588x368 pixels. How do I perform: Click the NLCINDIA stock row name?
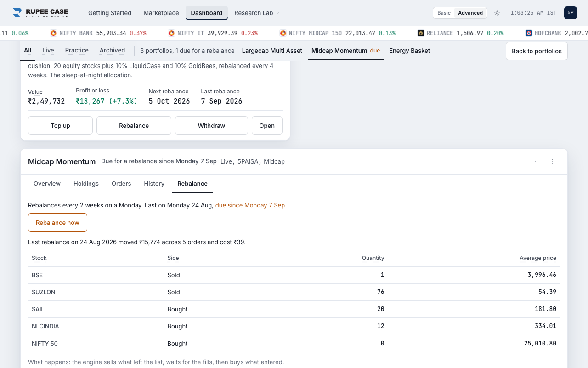tap(45, 326)
